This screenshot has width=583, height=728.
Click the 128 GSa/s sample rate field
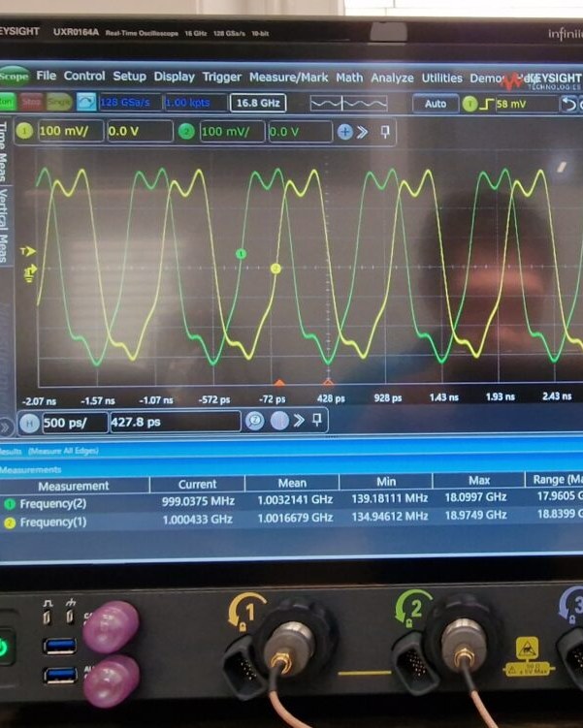coord(130,103)
